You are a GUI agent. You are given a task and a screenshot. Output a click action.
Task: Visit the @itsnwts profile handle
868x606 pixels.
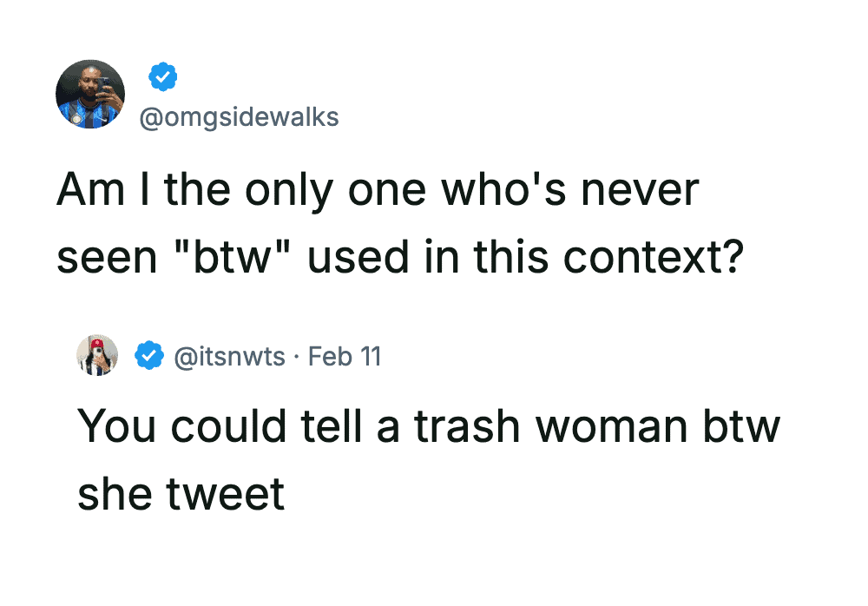[x=230, y=356]
